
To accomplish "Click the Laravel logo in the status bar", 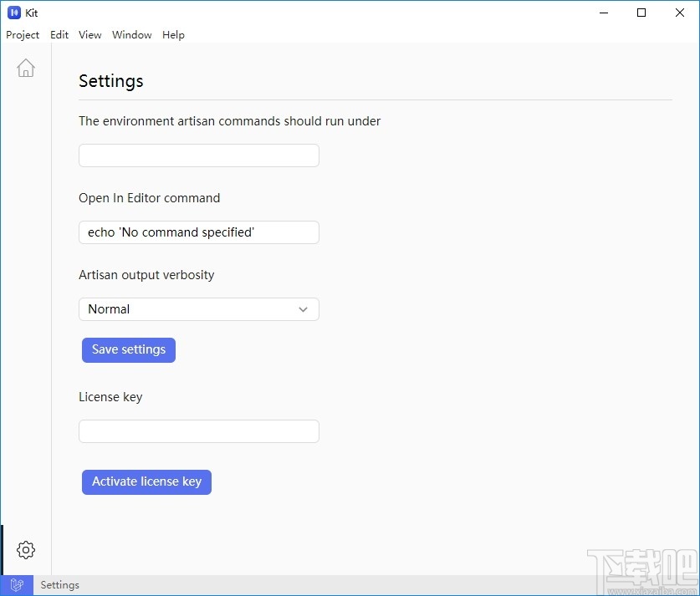I will pos(17,584).
